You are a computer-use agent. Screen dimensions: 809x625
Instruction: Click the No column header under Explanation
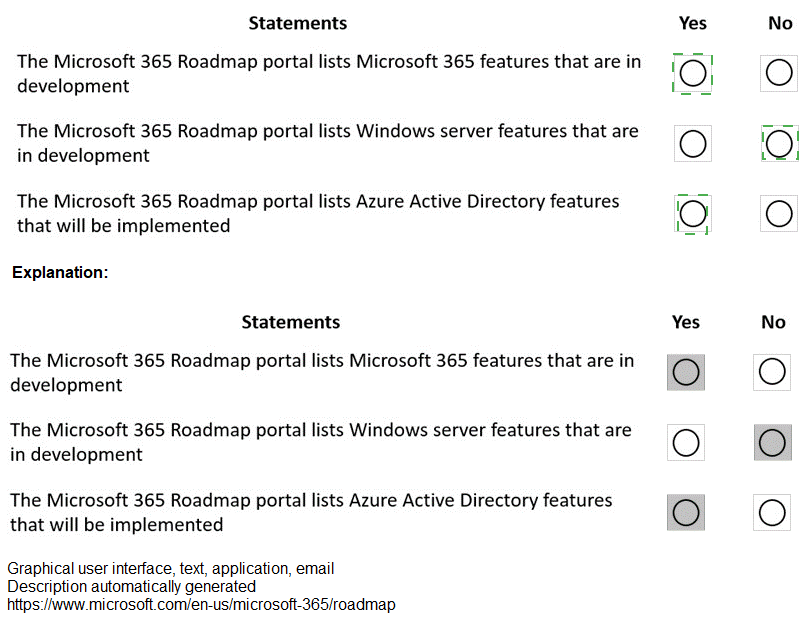773,322
